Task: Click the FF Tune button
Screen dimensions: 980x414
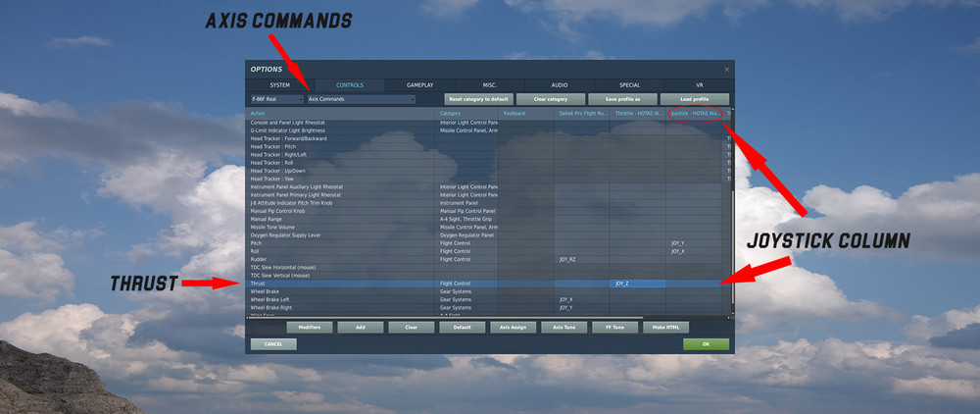Action: pos(615,327)
